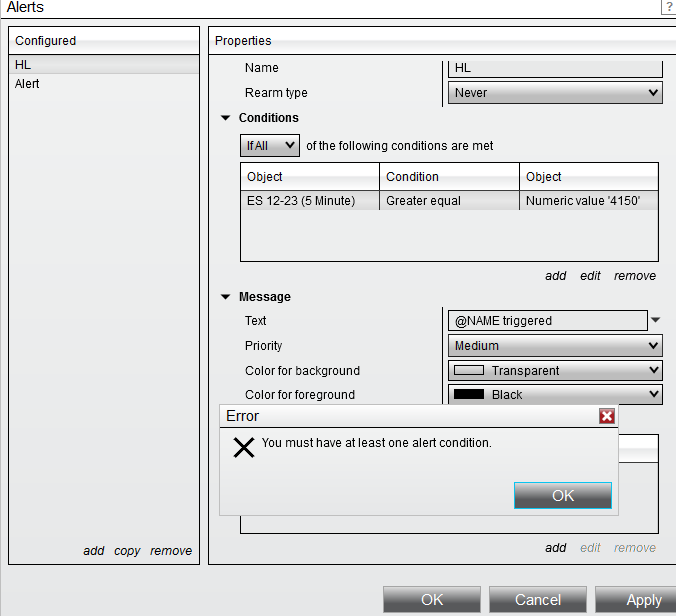The width and height of the screenshot is (676, 616).
Task: Open the Rearm type dropdown
Action: [x=555, y=93]
